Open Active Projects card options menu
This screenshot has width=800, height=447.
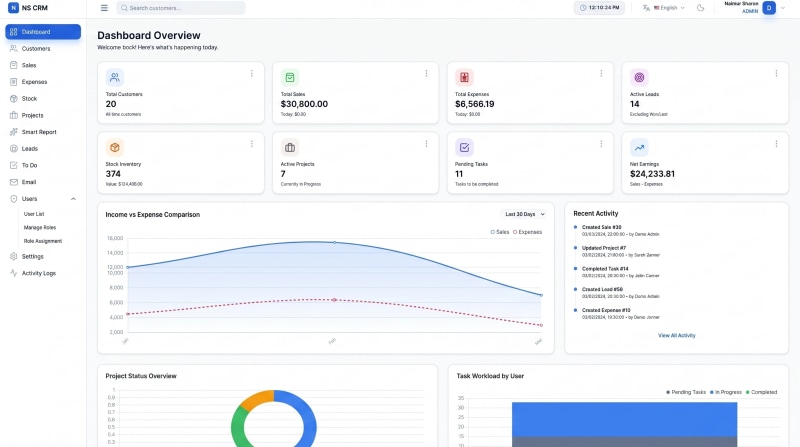[427, 144]
